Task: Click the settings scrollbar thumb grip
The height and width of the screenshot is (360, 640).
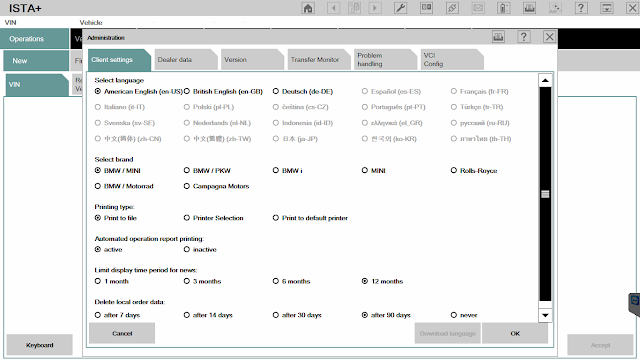Action: (x=545, y=194)
